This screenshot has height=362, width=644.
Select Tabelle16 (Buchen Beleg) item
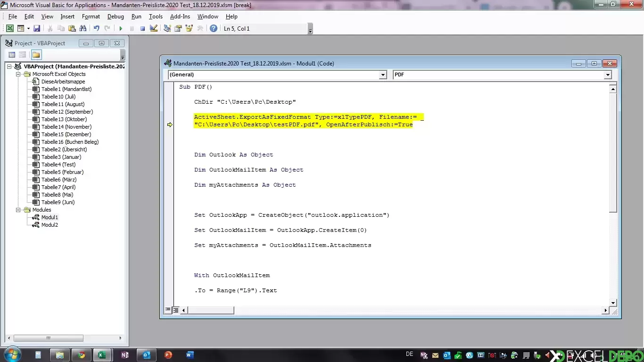(x=70, y=142)
